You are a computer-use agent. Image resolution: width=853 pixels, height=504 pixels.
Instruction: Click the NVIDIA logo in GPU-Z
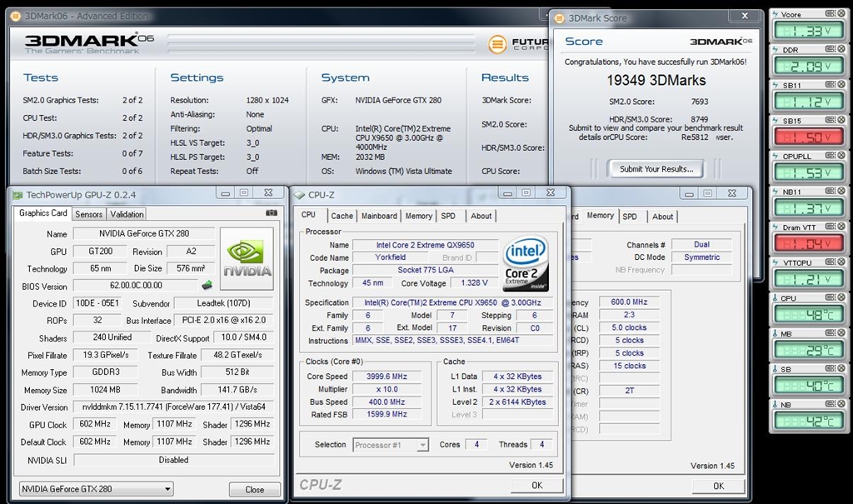(x=247, y=259)
